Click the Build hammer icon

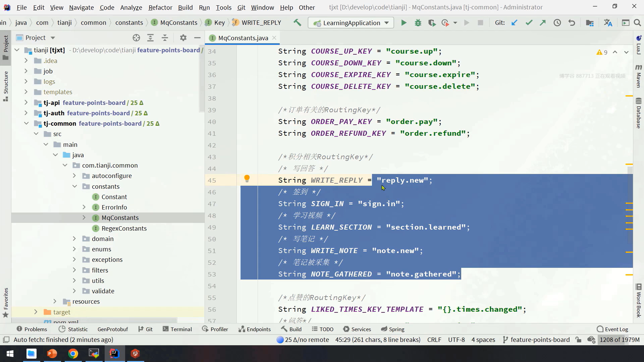pyautogui.click(x=297, y=23)
